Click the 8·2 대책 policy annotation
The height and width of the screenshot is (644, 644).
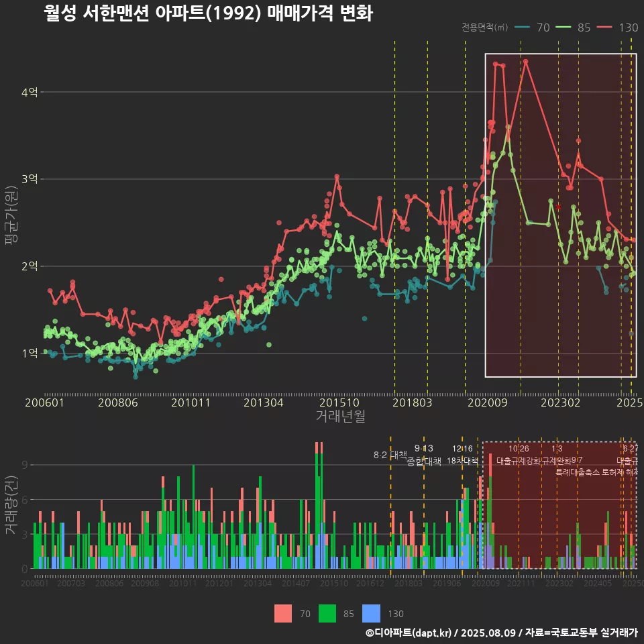pos(390,455)
